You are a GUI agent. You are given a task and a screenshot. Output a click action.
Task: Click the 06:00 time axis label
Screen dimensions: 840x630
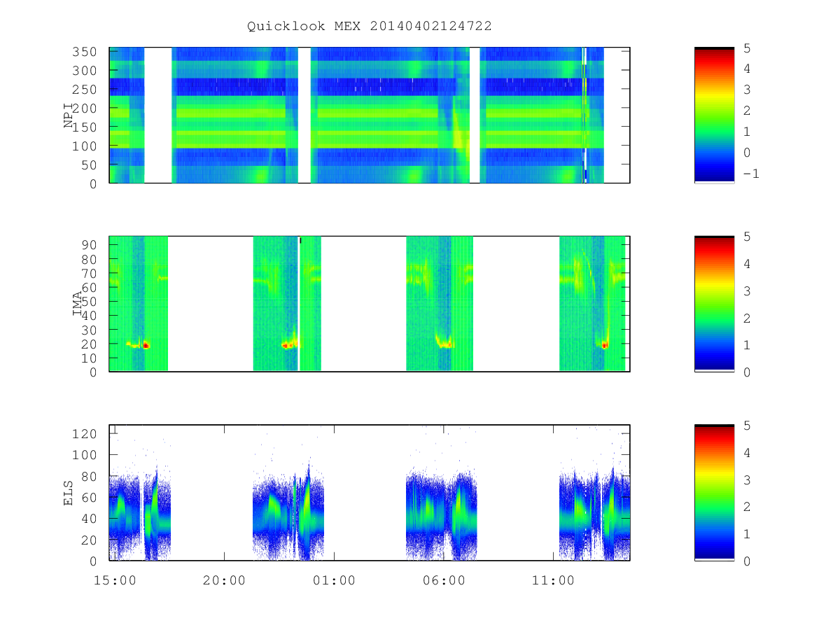[444, 580]
